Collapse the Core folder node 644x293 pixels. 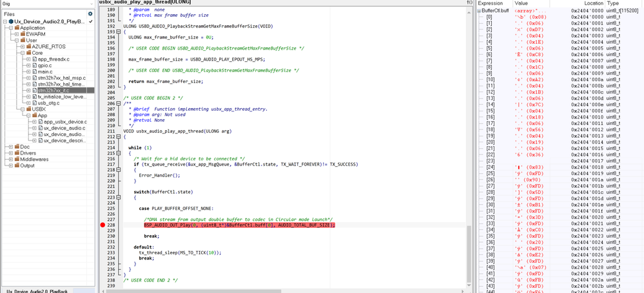click(x=23, y=53)
